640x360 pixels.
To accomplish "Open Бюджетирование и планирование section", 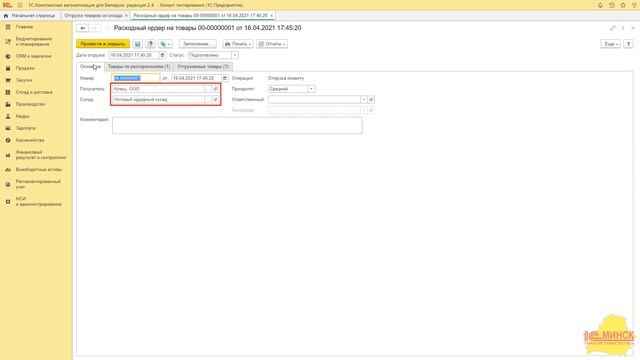I will [33, 41].
